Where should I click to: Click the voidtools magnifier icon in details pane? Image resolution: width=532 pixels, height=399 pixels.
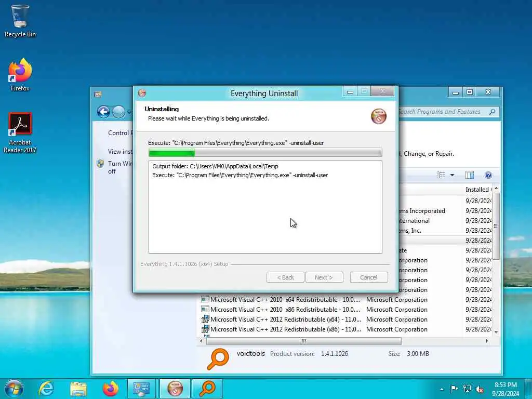[218, 358]
